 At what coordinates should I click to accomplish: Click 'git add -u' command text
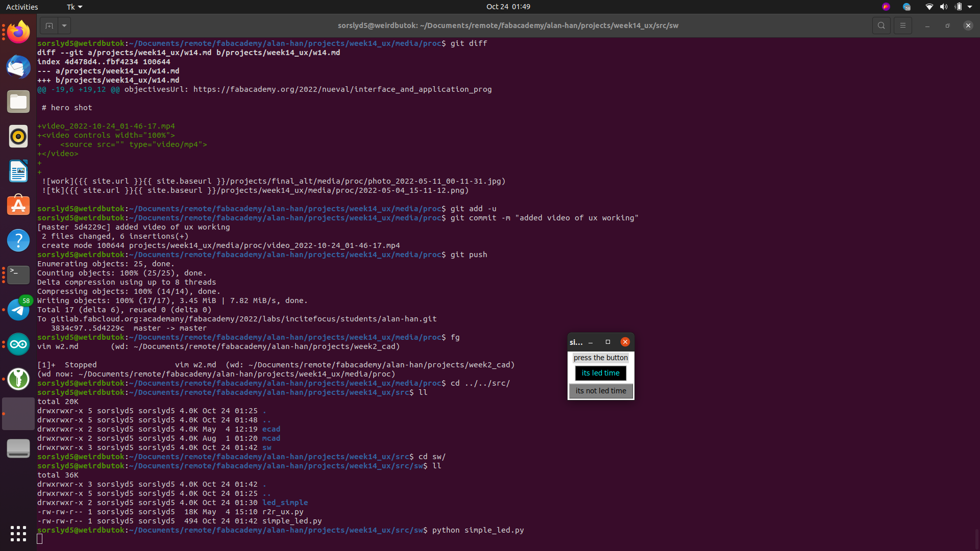[x=473, y=209]
